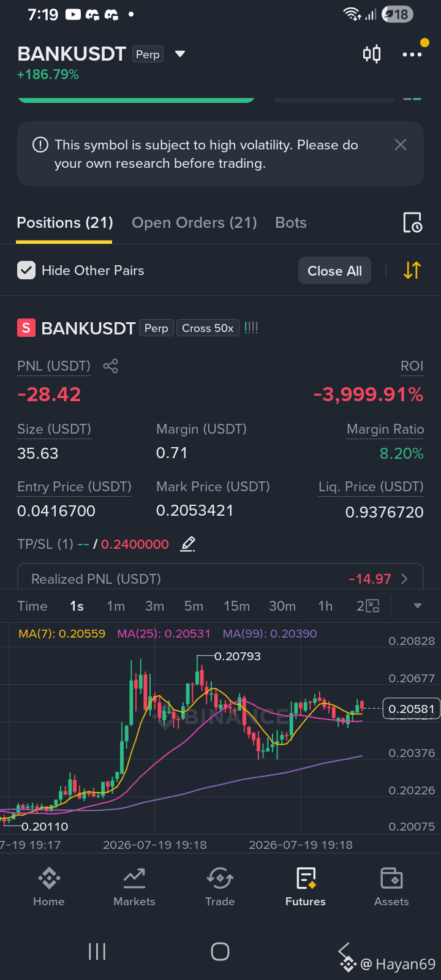Select the 15m chart interval
This screenshot has height=980, width=441.
point(236,606)
